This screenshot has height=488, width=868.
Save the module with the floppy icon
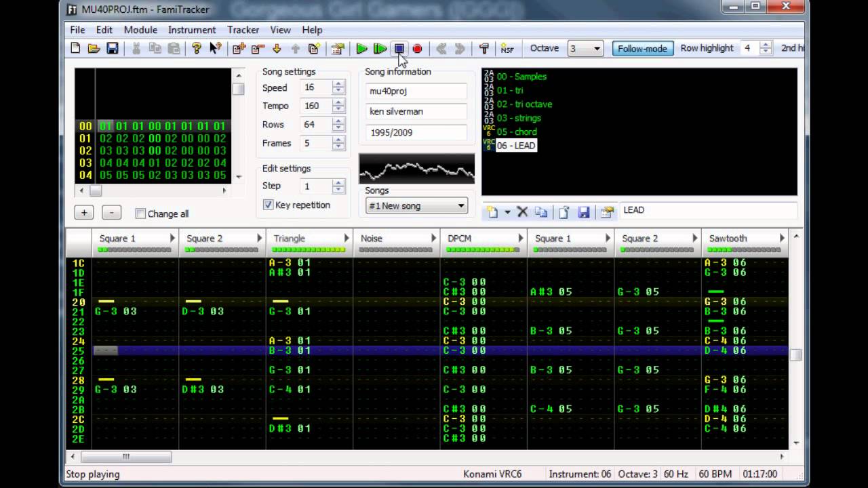113,48
